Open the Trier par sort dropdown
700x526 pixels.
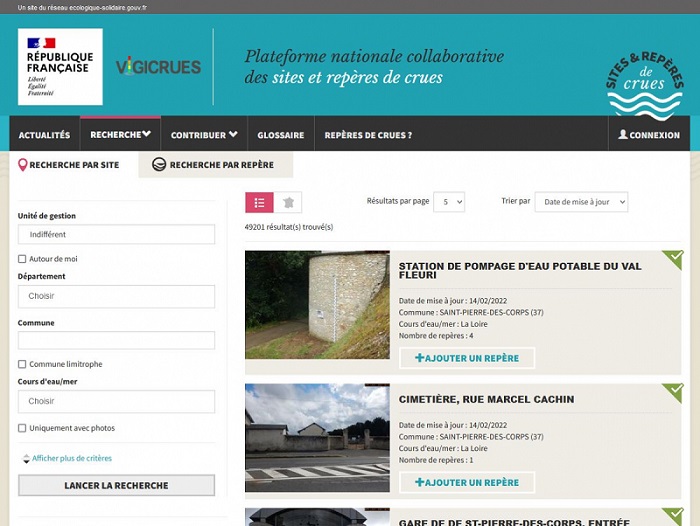click(581, 202)
